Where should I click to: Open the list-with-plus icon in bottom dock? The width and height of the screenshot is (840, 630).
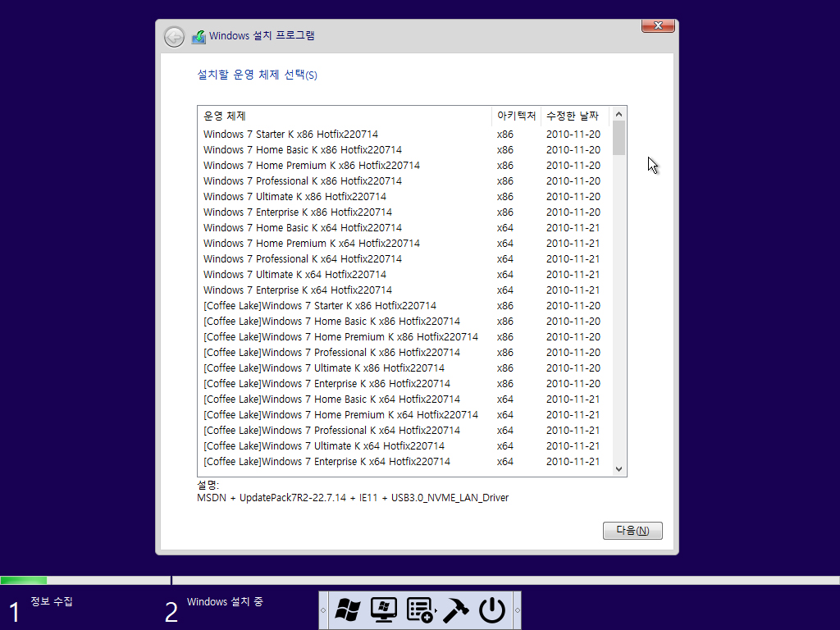(x=420, y=610)
